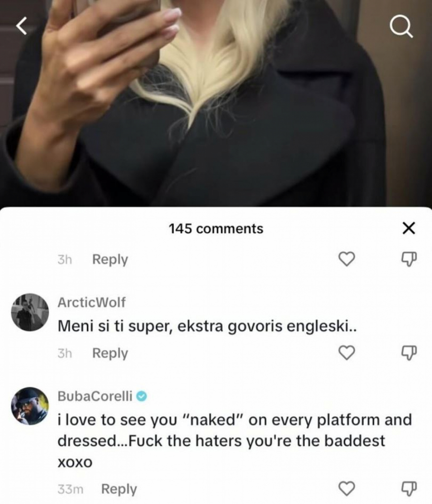This screenshot has height=504, width=432.
Task: Reply to the topmost partially visible comment
Action: (x=110, y=260)
